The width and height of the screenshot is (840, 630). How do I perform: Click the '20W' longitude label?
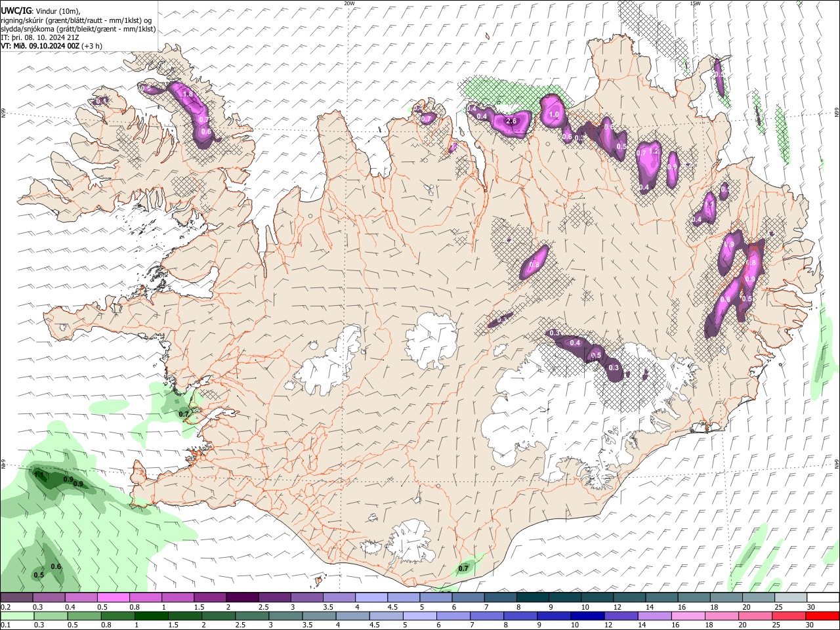click(350, 3)
